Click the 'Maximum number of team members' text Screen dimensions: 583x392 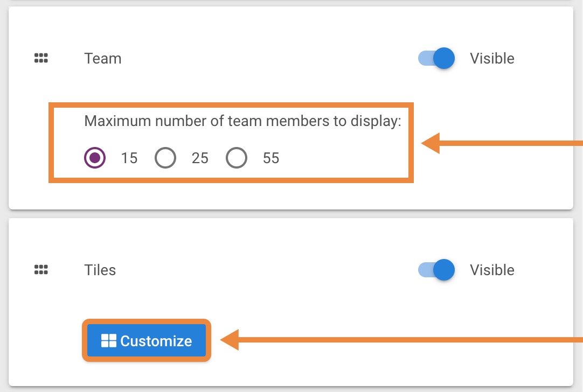[243, 121]
